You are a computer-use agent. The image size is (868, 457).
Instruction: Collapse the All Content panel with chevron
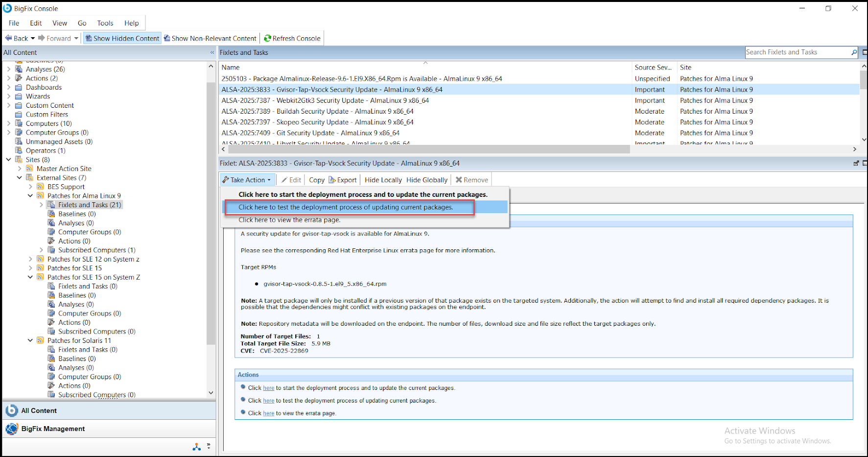pyautogui.click(x=212, y=52)
